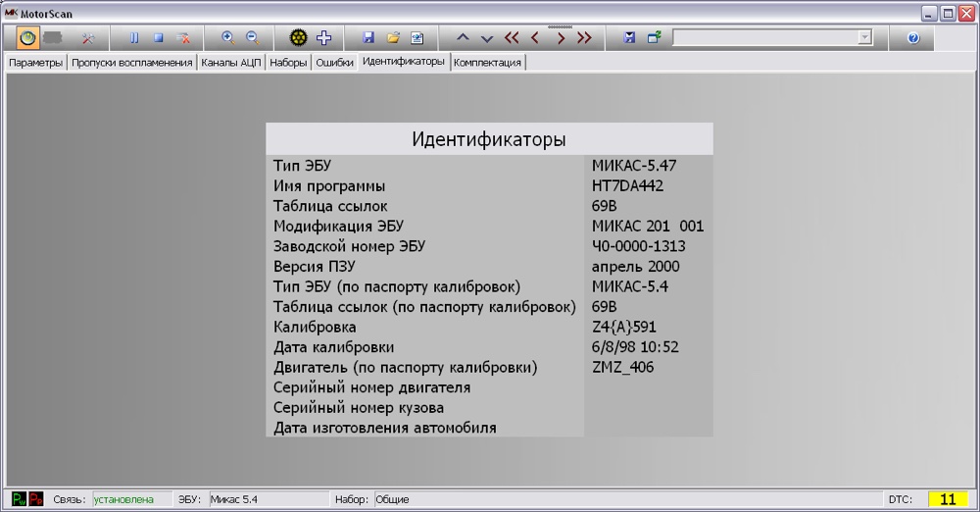Click the Серийный номер кузова row label
The image size is (980, 512).
point(359,407)
